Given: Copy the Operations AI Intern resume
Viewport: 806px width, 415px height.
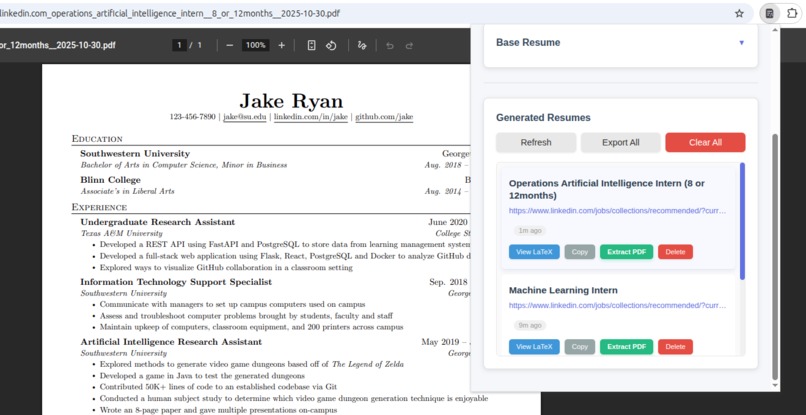Looking at the screenshot, I should 580,252.
